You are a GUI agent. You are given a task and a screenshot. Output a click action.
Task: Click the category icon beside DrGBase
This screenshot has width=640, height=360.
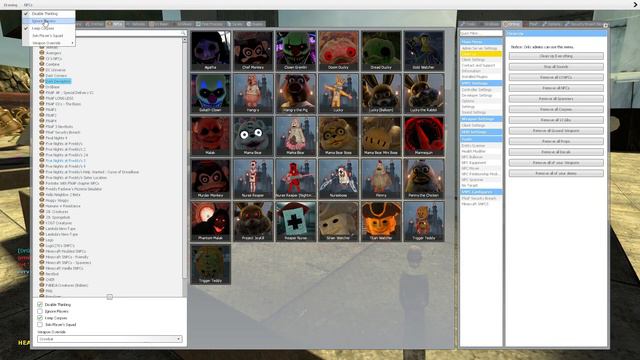pos(42,87)
